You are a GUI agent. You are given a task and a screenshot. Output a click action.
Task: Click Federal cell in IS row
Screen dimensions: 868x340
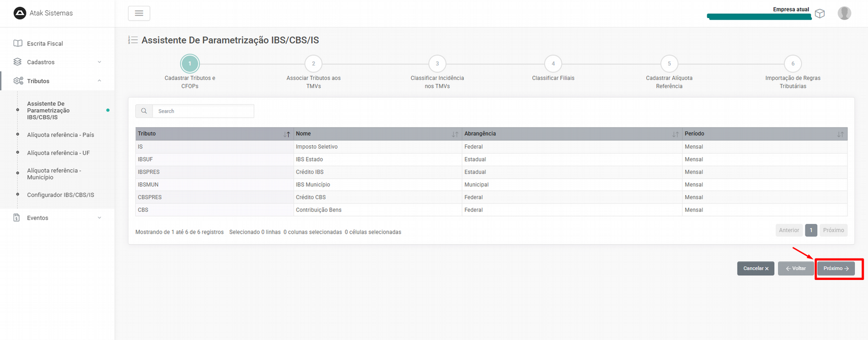tap(572, 147)
